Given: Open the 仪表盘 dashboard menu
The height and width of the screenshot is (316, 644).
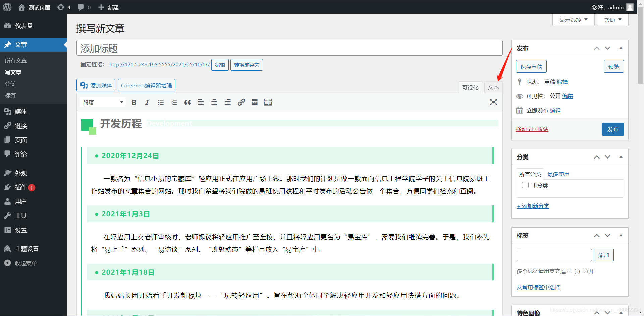Looking at the screenshot, I should click(x=34, y=26).
